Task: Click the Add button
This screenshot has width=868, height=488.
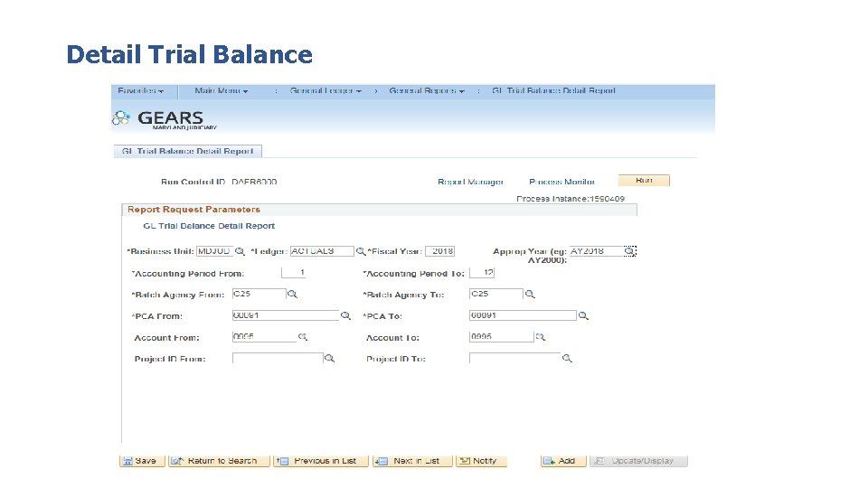Action: pos(563,461)
